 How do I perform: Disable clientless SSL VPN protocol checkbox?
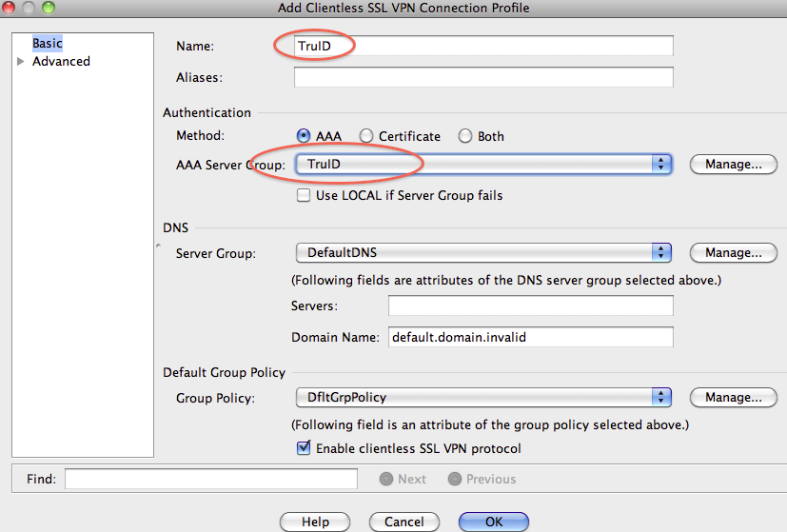click(304, 448)
